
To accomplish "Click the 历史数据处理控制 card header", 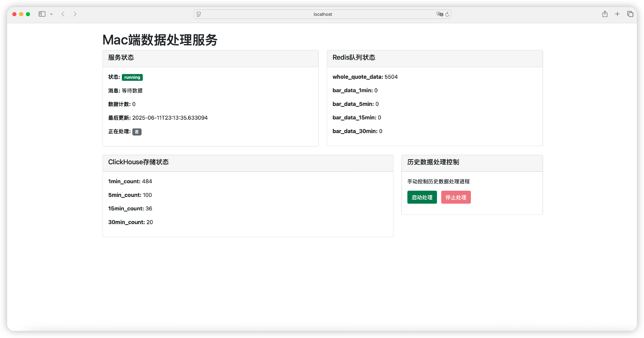I will [x=472, y=163].
